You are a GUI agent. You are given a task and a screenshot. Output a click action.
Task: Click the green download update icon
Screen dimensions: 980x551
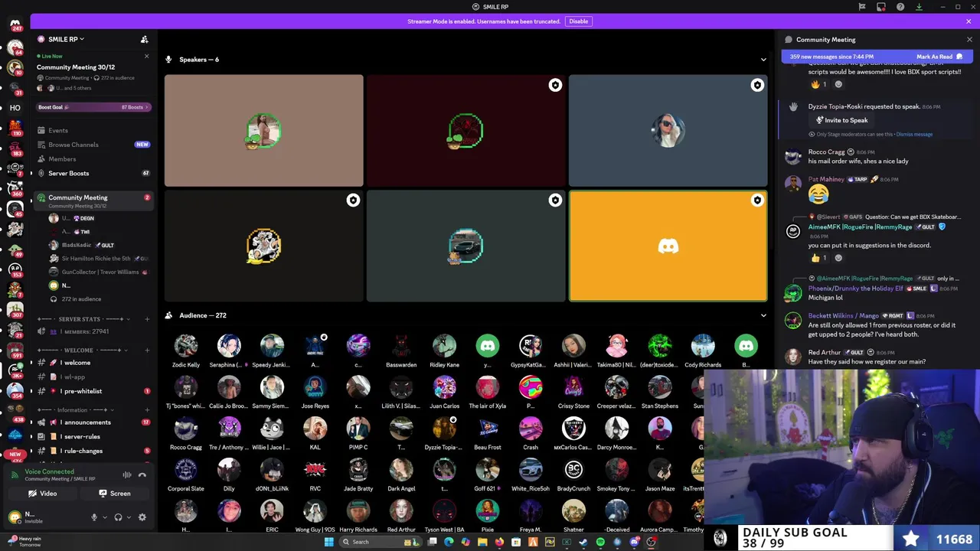[920, 7]
